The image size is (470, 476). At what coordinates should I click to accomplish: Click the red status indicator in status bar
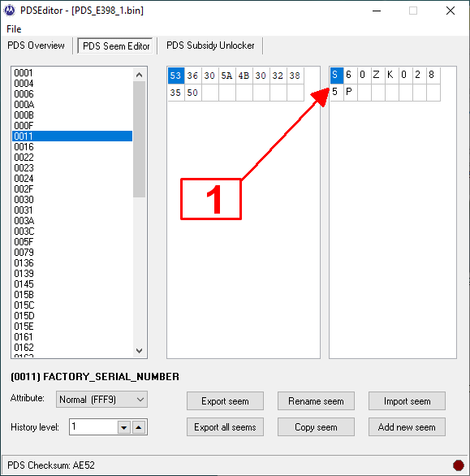(x=458, y=465)
